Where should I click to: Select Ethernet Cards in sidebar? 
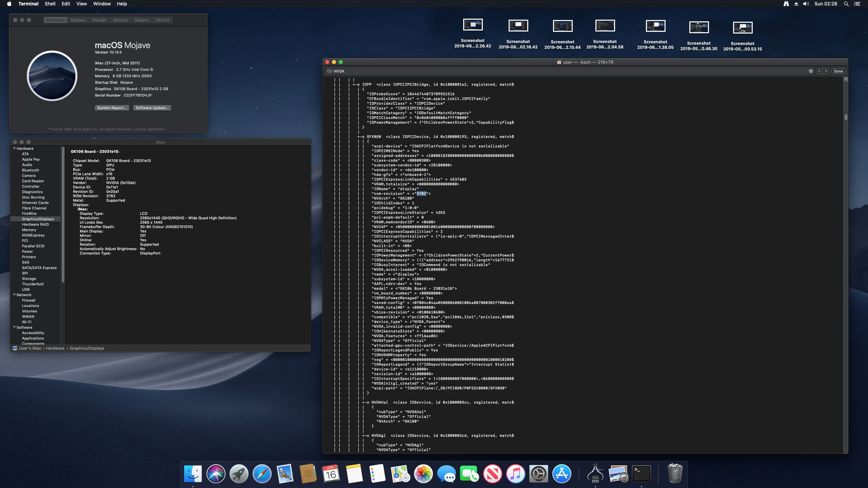pyautogui.click(x=35, y=203)
